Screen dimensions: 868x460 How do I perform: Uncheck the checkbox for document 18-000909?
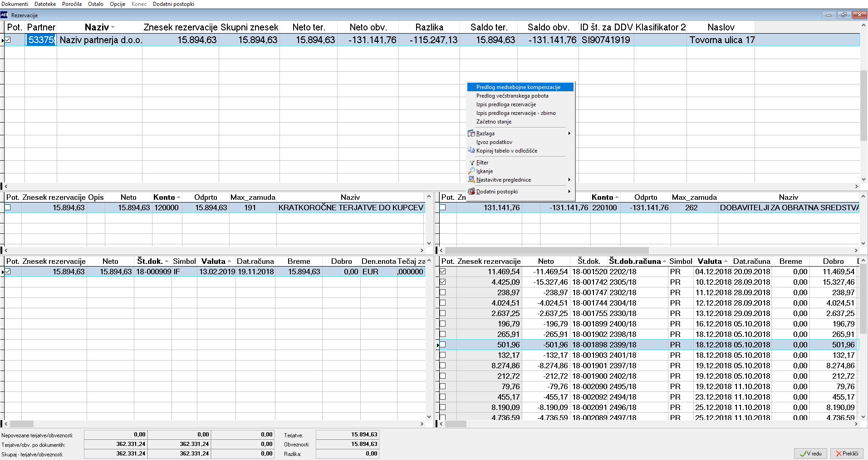coord(8,272)
